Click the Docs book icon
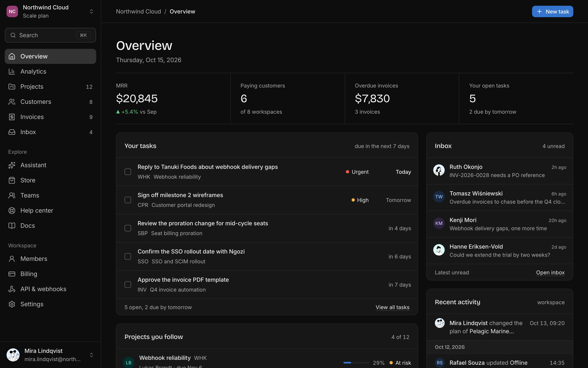The image size is (588, 368). [12, 225]
